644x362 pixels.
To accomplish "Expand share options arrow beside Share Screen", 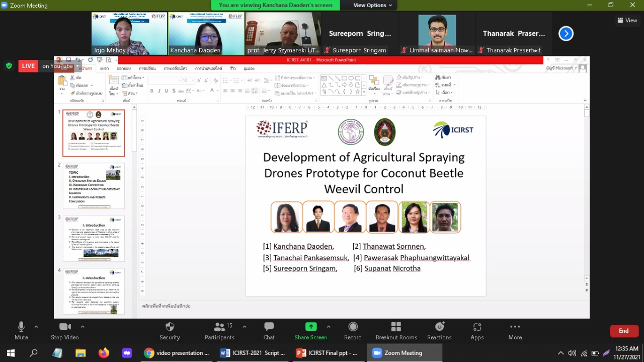I will 329,326.
